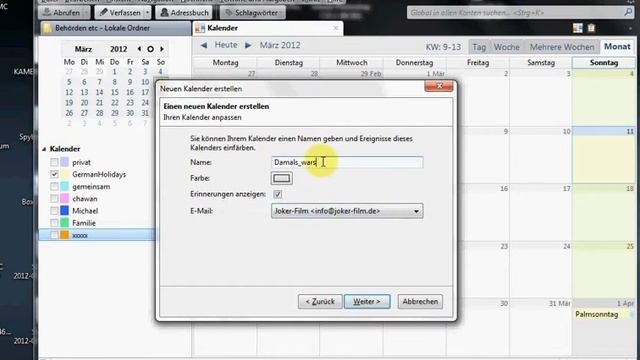Click the Abrufen toolbar button
Image resolution: width=640 pixels, height=360 pixels.
pyautogui.click(x=64, y=13)
